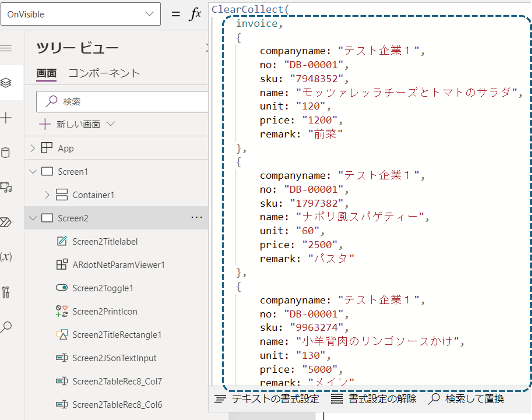Click the Screen2TableRec8_Col6 input icon
The image size is (532, 420).
(62, 404)
